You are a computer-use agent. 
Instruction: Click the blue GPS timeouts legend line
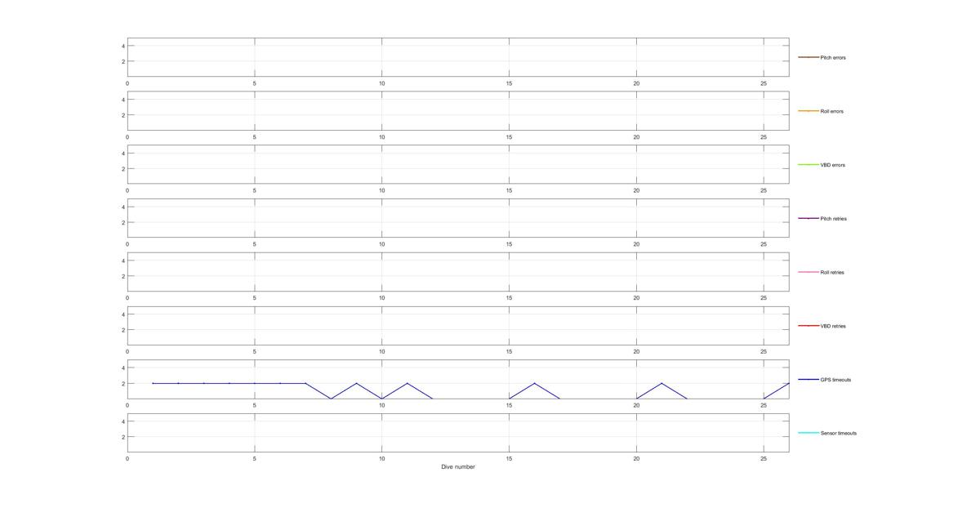pyautogui.click(x=808, y=379)
